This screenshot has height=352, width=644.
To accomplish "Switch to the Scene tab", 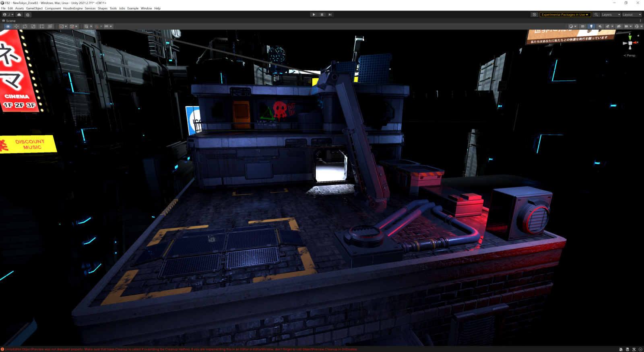I will tap(9, 21).
